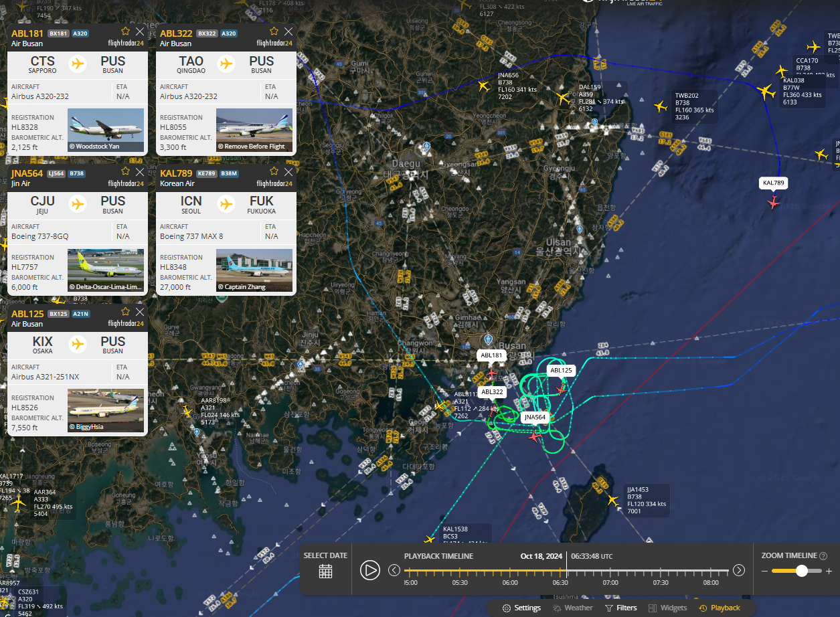Click the playback timeline at 07:00
Image resolution: width=840 pixels, height=617 pixels.
tap(610, 571)
